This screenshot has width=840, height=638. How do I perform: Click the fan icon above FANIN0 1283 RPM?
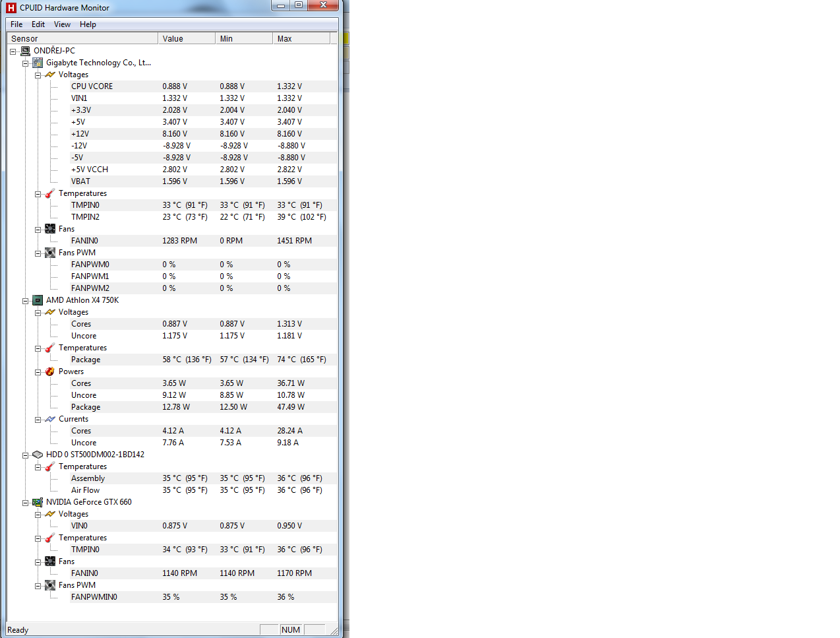point(50,229)
